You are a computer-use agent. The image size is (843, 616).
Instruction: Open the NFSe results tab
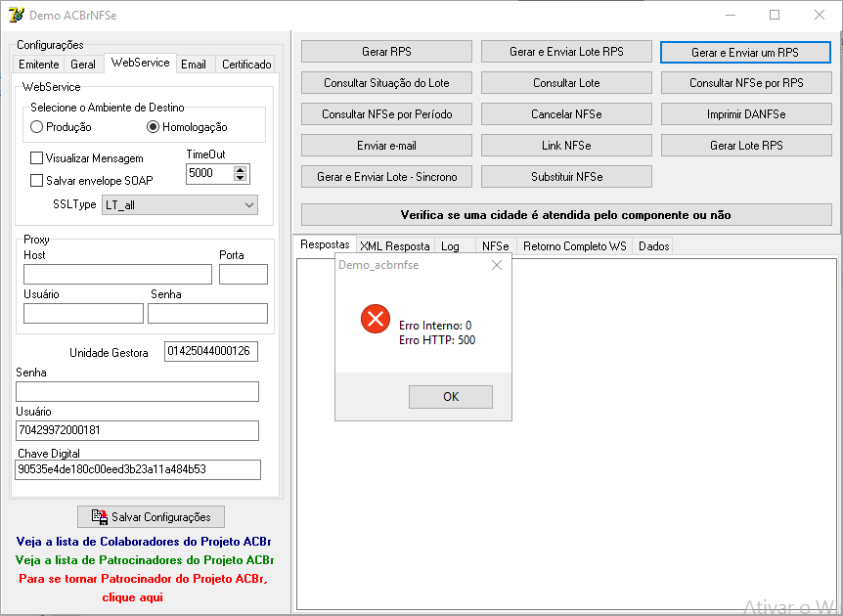tap(495, 246)
